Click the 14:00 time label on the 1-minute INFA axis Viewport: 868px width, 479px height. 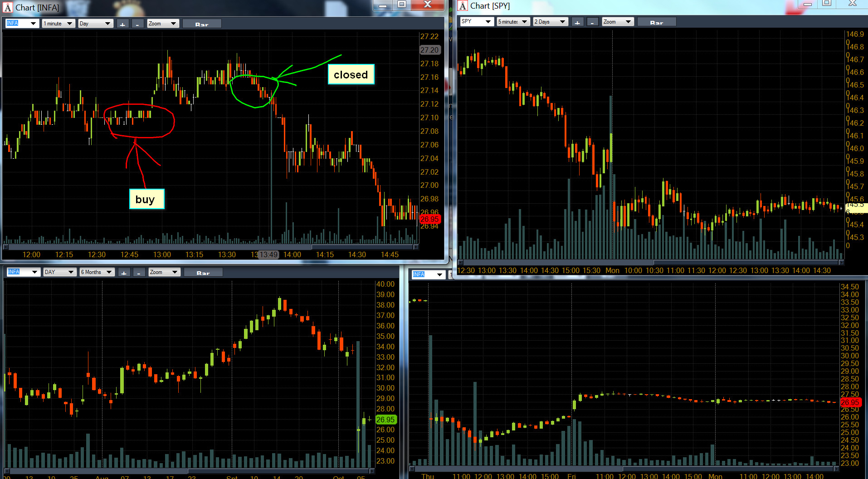pyautogui.click(x=292, y=254)
